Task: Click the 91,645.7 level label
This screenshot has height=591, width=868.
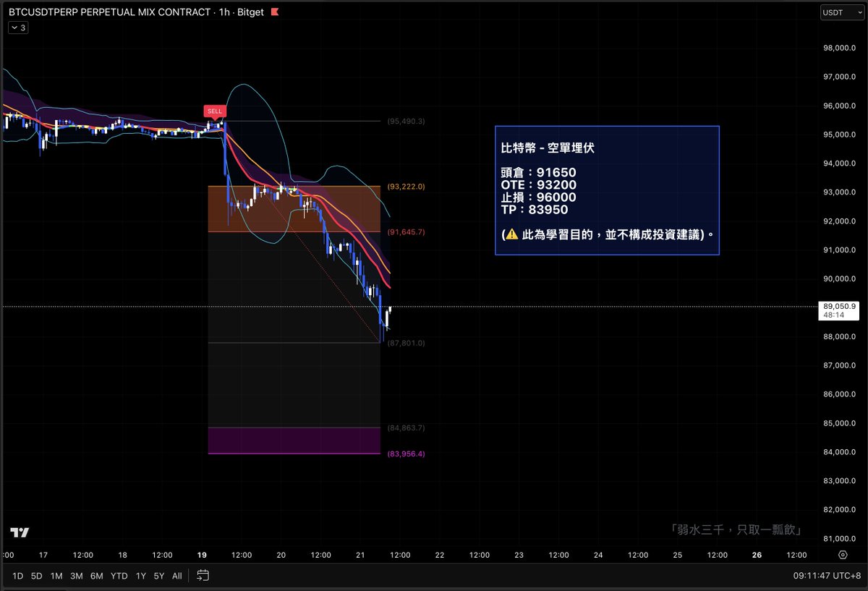Action: [406, 232]
